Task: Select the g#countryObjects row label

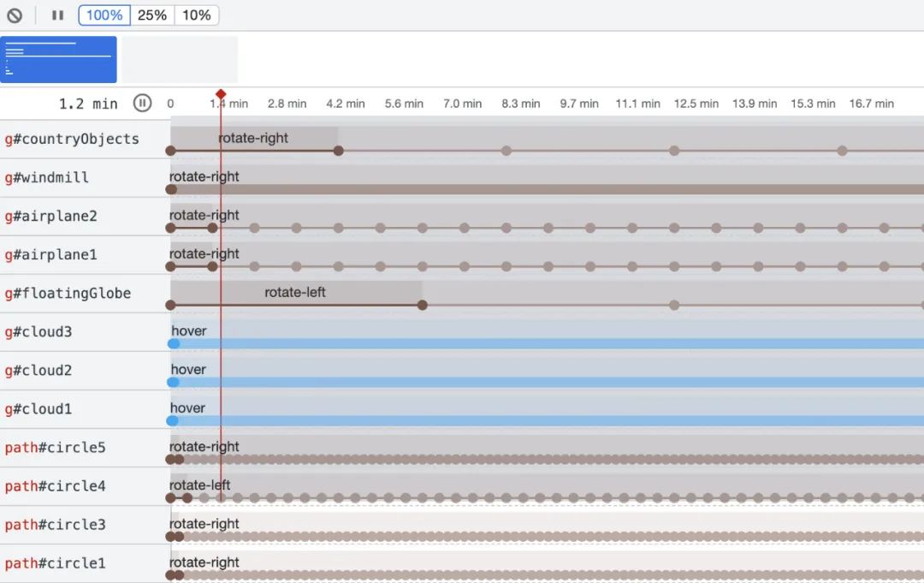Action: pyautogui.click(x=72, y=140)
